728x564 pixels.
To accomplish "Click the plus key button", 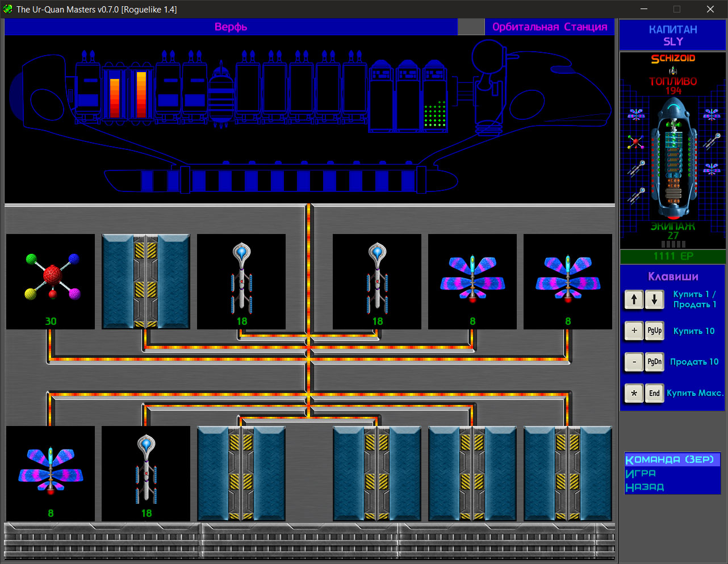I will [x=634, y=331].
